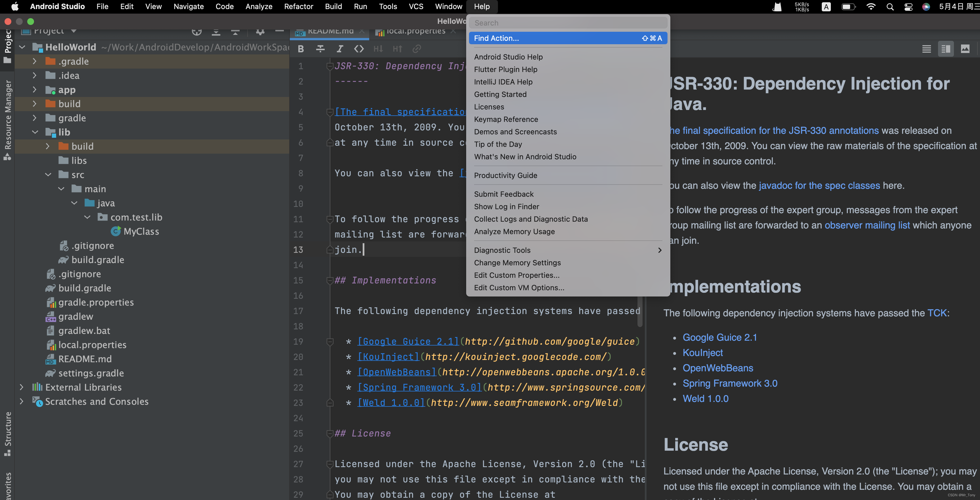Select opened file locate target icon
This screenshot has height=500, width=980.
click(197, 31)
